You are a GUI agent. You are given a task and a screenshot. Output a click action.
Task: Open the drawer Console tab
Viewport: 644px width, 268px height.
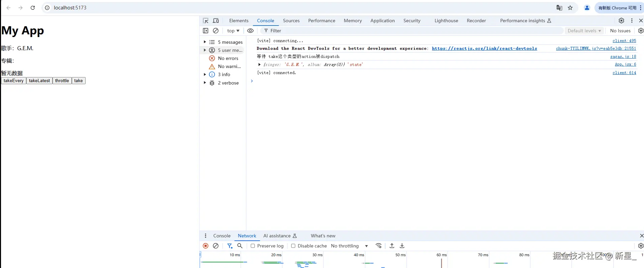coord(222,236)
